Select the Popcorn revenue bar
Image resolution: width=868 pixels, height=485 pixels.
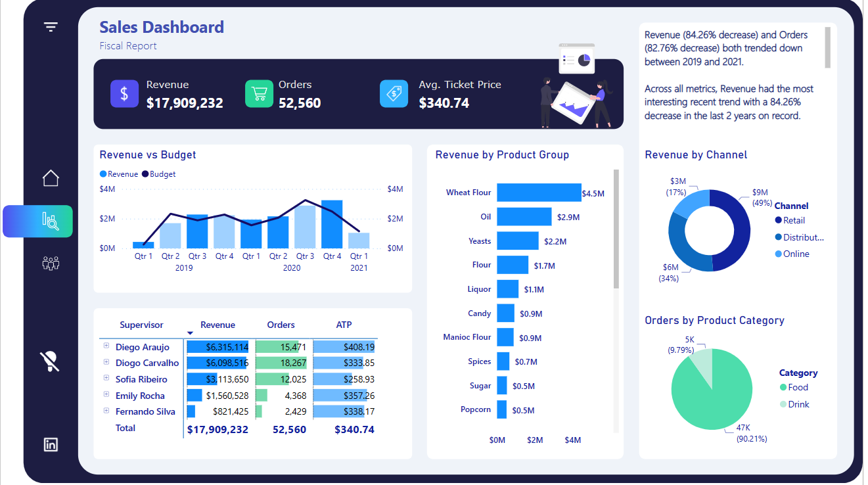(x=501, y=409)
